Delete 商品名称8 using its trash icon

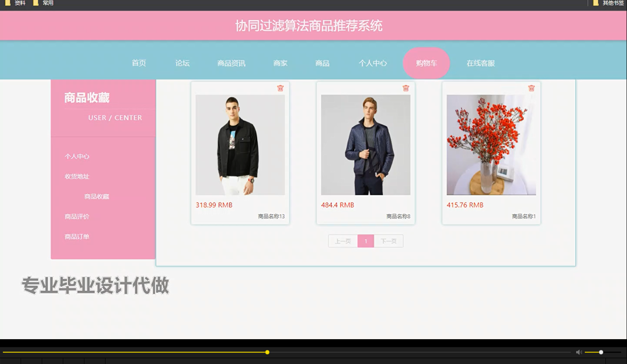coord(406,88)
